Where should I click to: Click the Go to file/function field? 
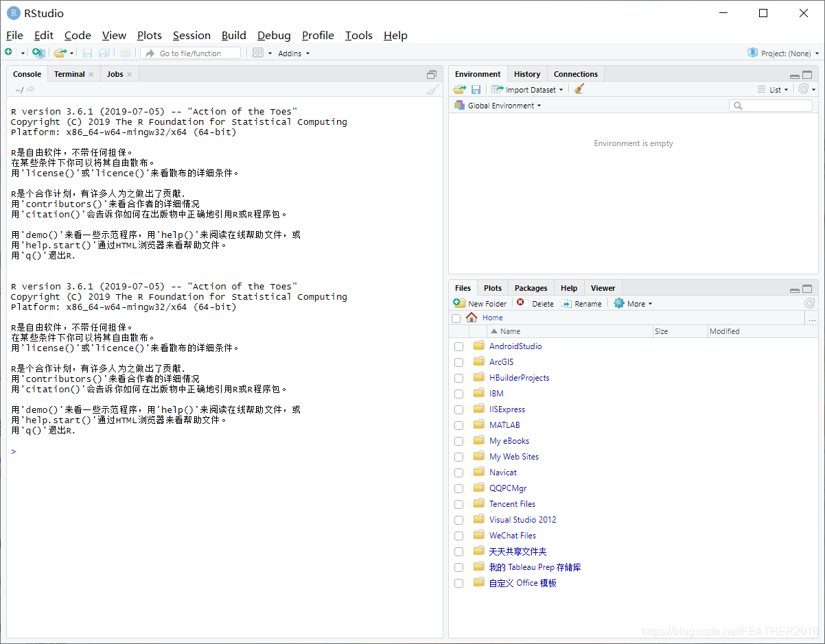(191, 53)
